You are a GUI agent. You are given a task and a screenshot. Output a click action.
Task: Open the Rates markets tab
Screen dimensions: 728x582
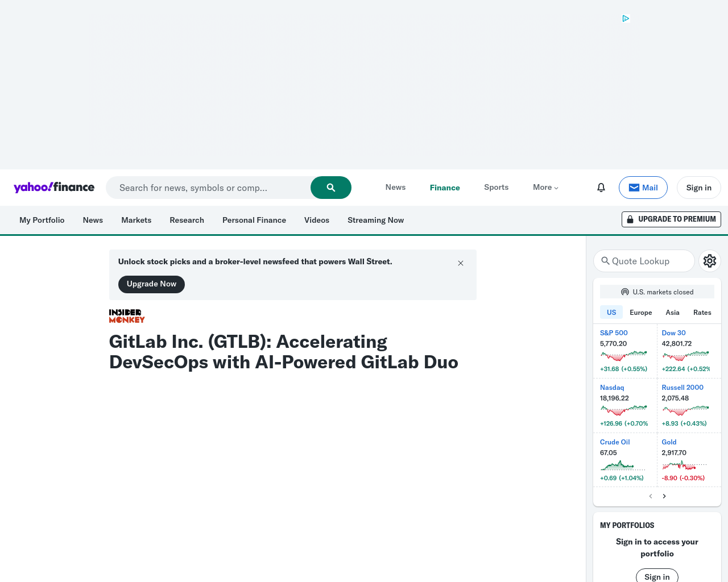pos(702,313)
